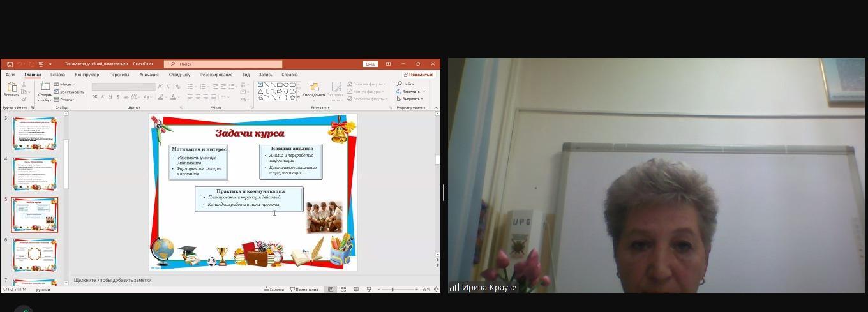This screenshot has height=312, width=868.
Task: Switch to slide sorter view icon
Action: (343, 290)
